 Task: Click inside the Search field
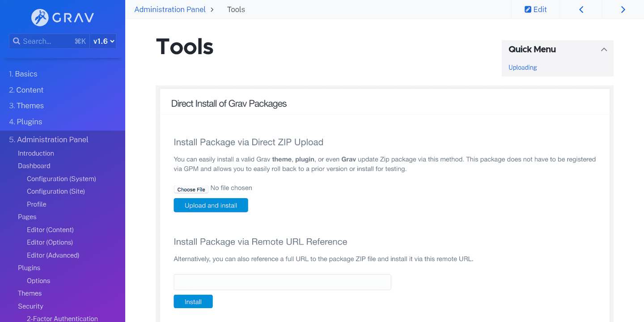[x=49, y=41]
